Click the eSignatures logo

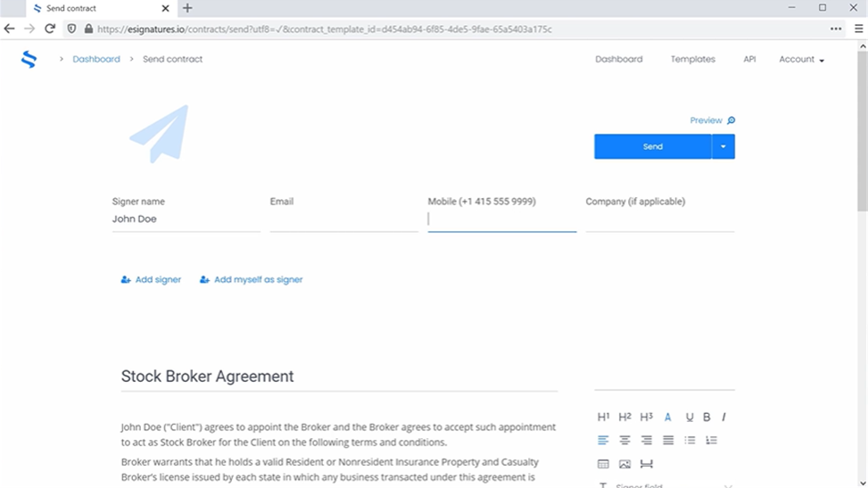(29, 59)
